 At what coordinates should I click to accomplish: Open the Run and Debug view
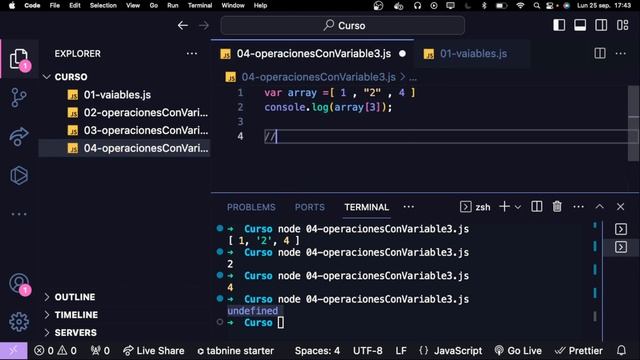[19, 176]
